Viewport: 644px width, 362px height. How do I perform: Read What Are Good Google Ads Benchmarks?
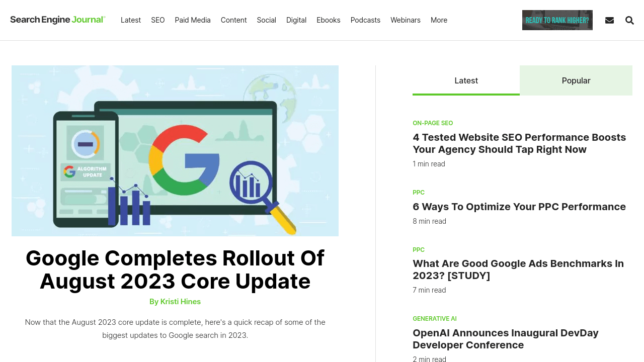518,269
